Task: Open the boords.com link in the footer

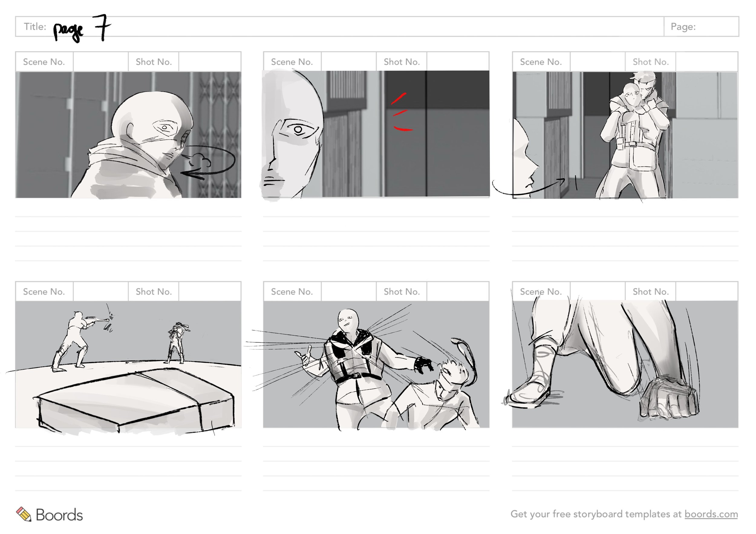Action: coord(711,514)
